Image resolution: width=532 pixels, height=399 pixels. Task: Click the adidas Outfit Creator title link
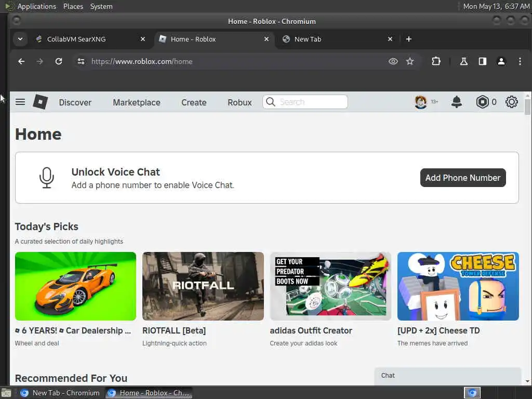click(311, 330)
